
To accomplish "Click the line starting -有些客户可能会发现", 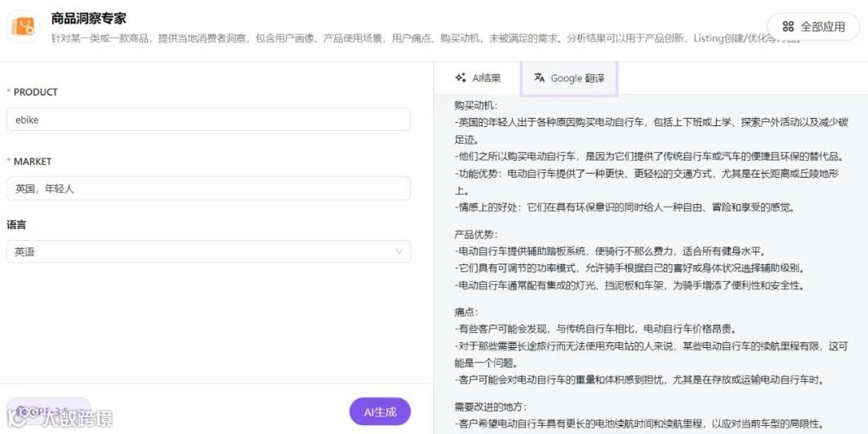I will pos(595,329).
